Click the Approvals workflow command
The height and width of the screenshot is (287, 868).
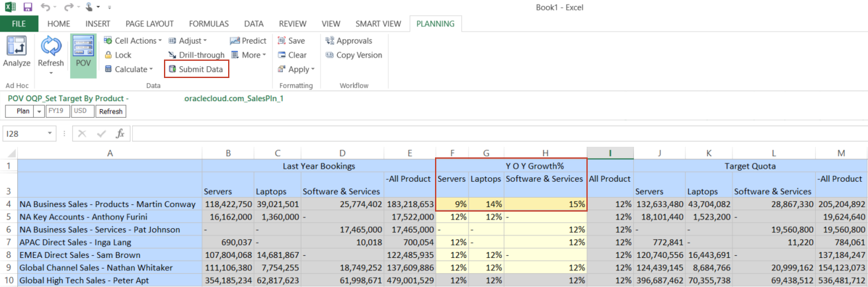coord(350,41)
